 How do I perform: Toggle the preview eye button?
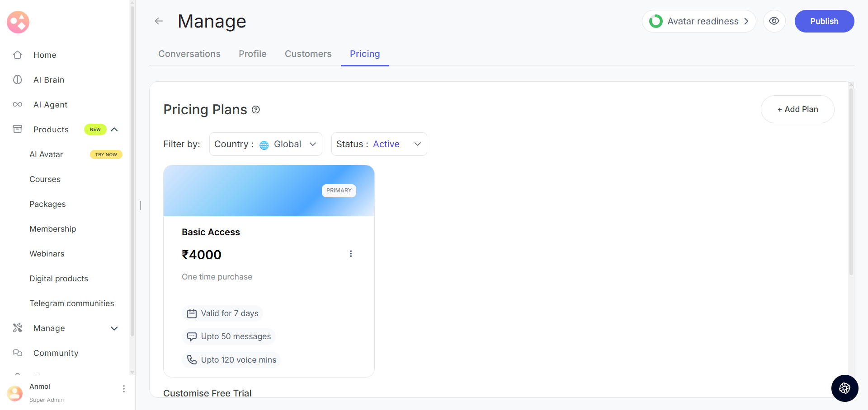tap(774, 21)
